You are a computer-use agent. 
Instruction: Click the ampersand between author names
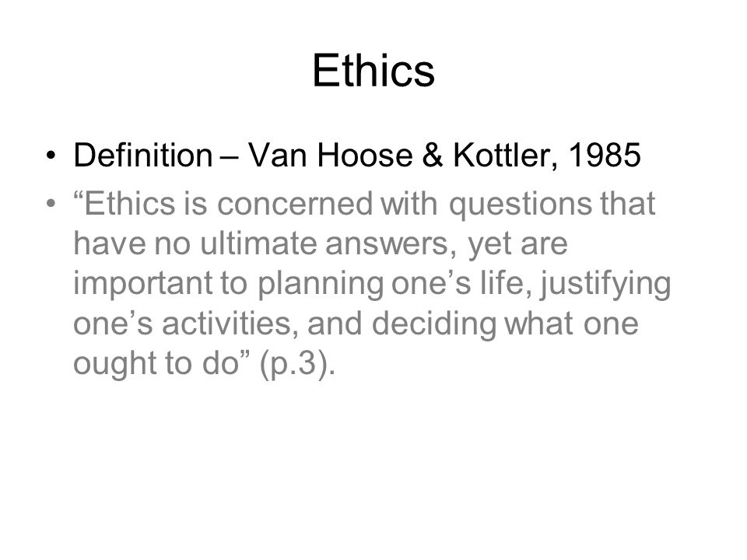[432, 156]
